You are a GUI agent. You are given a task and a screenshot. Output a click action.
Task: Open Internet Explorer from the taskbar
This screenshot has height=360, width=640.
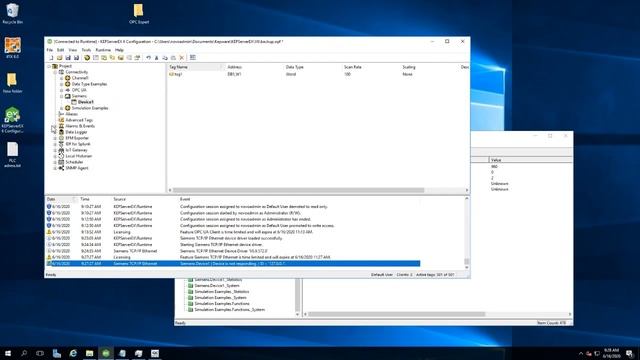point(73,353)
